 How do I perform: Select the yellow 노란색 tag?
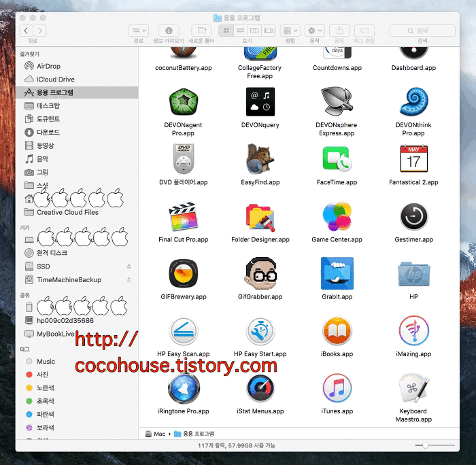tap(77, 388)
